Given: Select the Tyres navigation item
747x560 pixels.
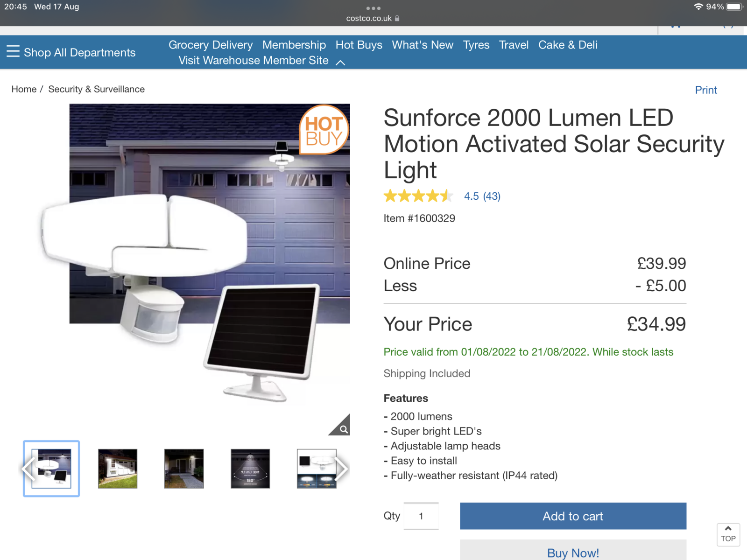Looking at the screenshot, I should click(x=476, y=45).
